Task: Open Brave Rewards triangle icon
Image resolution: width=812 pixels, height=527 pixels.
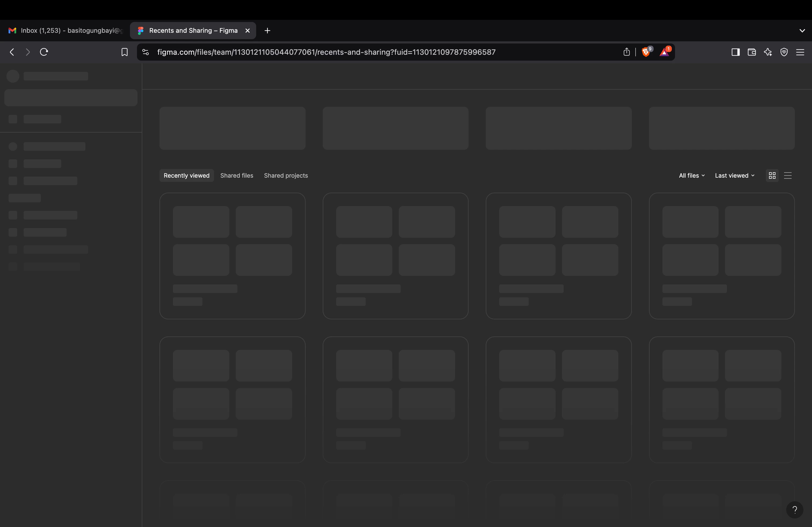Action: tap(665, 52)
